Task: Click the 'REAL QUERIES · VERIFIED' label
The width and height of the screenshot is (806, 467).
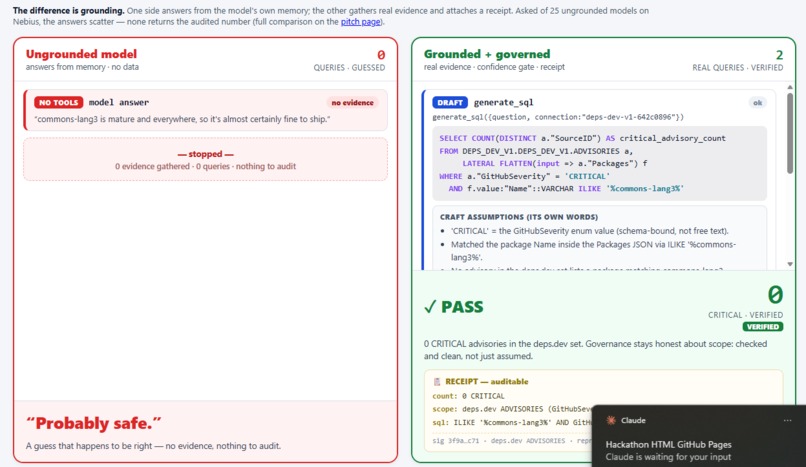Action: pyautogui.click(x=738, y=68)
